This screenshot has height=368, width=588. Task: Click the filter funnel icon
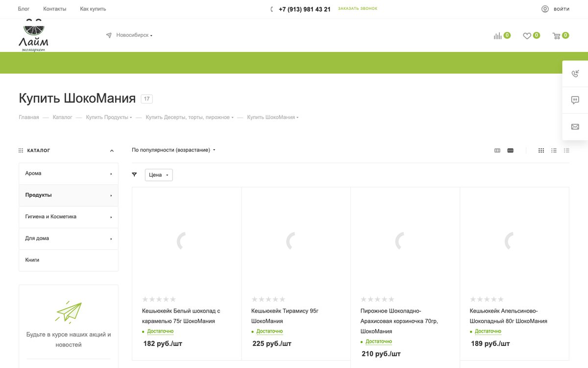(134, 174)
